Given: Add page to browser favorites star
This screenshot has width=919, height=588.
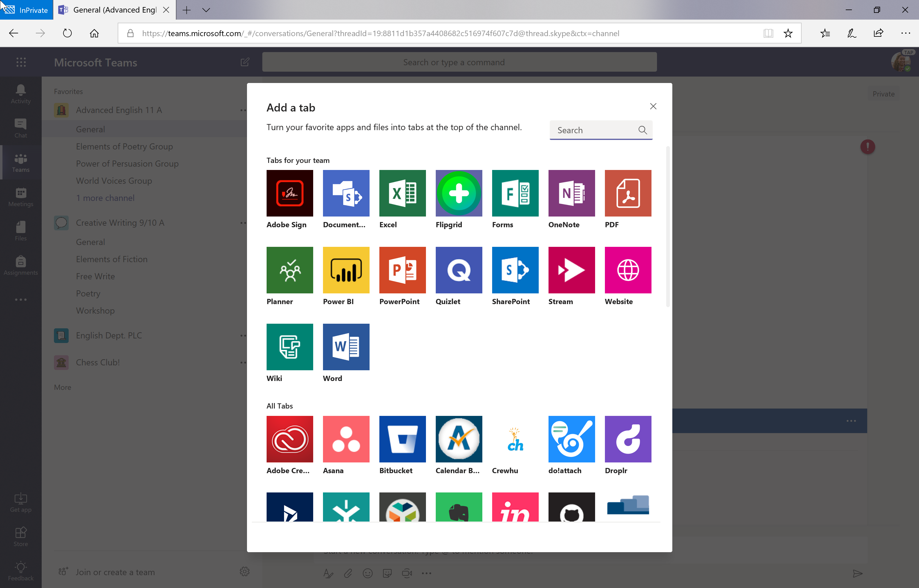Looking at the screenshot, I should (788, 33).
